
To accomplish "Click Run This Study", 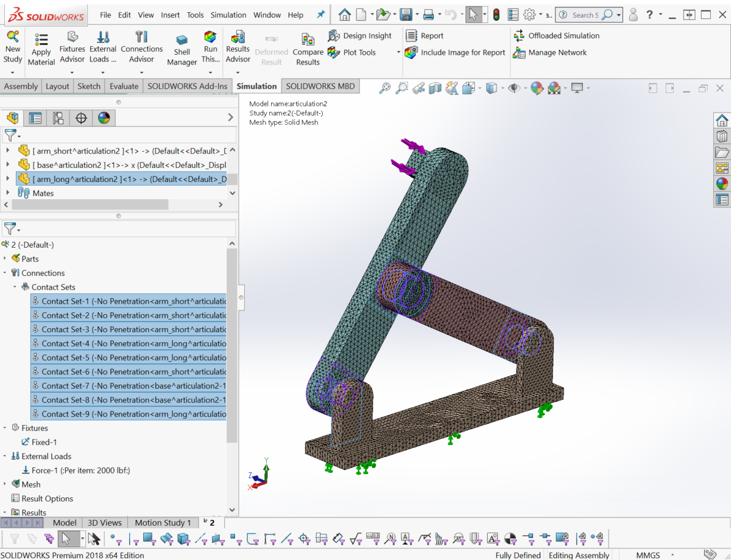I will (x=210, y=47).
